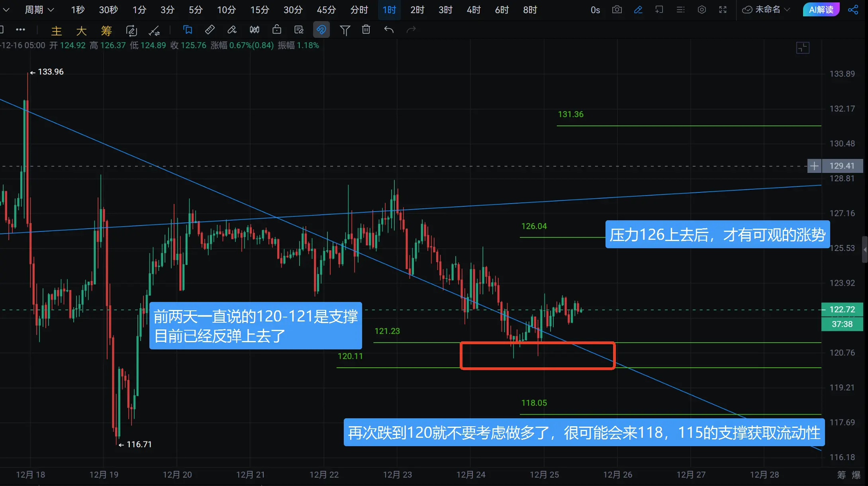Take a chart screenshot with camera icon
Image resolution: width=868 pixels, height=486 pixels.
617,10
